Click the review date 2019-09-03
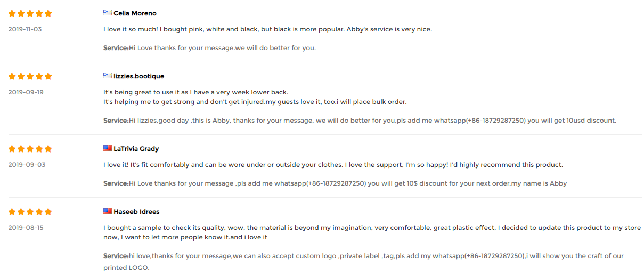The image size is (644, 280). click(x=26, y=165)
